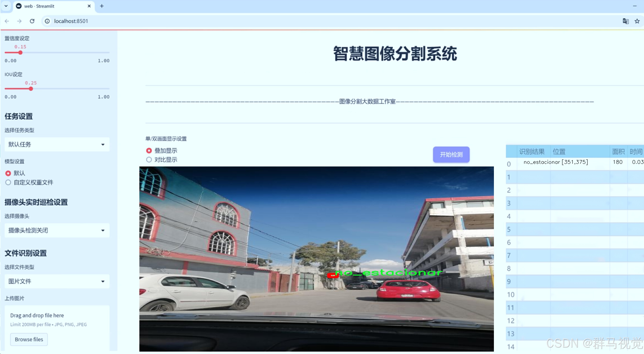The width and height of the screenshot is (644, 354).
Task: Bookmark this page with star icon
Action: (x=637, y=21)
